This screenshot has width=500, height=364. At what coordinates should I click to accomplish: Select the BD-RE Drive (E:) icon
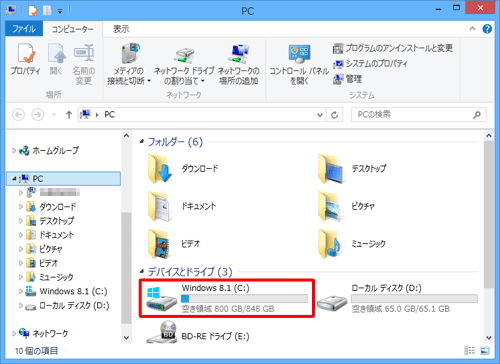162,332
